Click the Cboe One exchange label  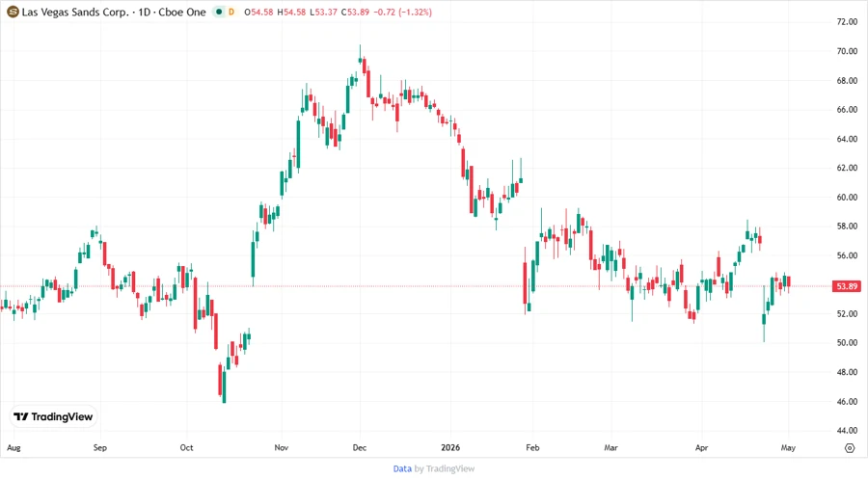click(182, 12)
